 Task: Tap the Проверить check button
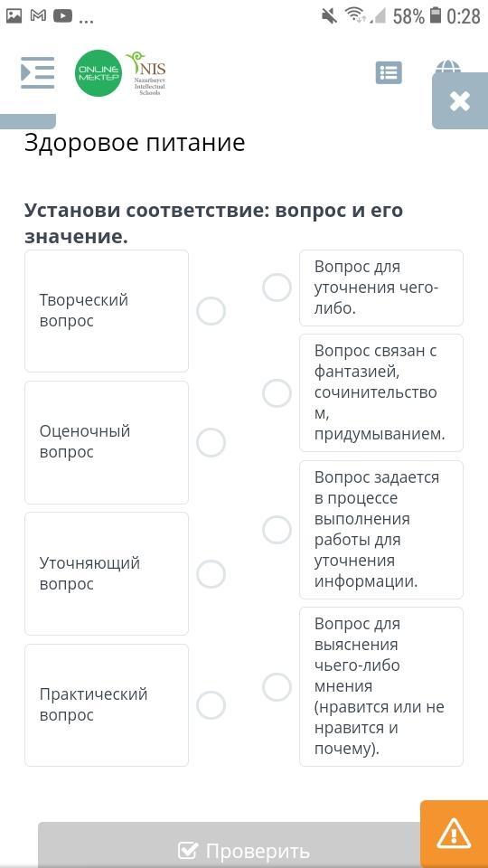pos(243,845)
